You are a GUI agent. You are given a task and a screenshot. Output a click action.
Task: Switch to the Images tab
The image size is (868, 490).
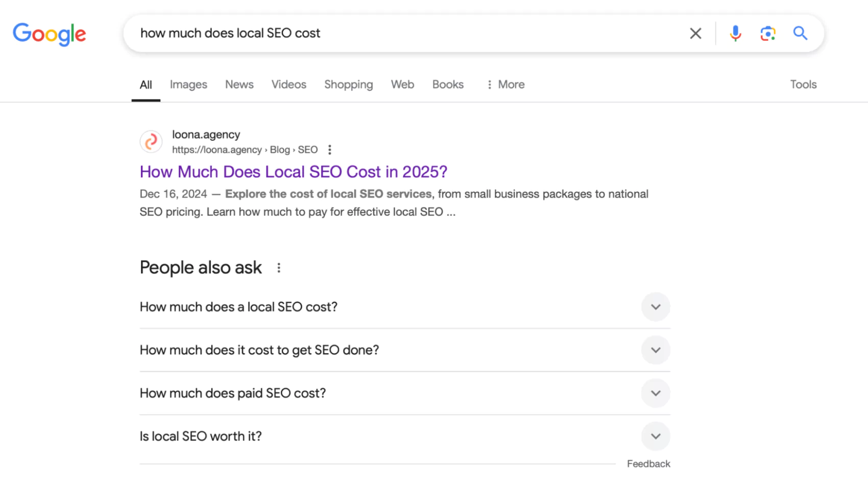[x=188, y=85]
